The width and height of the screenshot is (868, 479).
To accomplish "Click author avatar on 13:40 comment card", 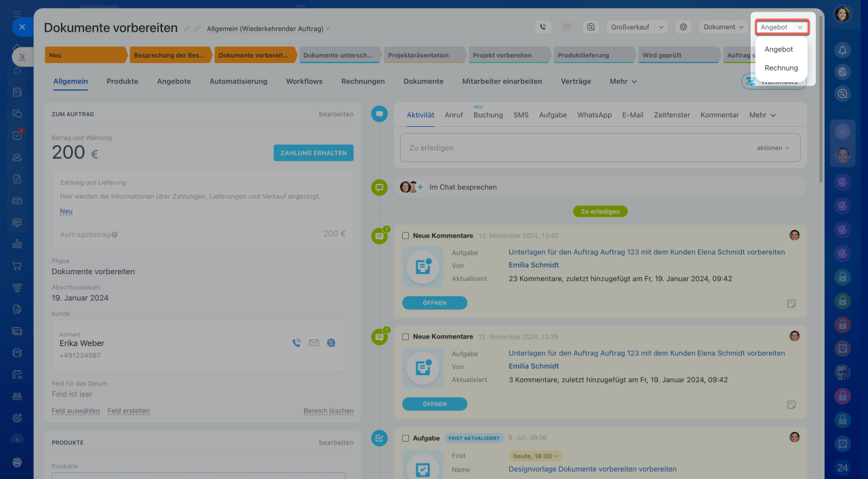I will point(795,235).
